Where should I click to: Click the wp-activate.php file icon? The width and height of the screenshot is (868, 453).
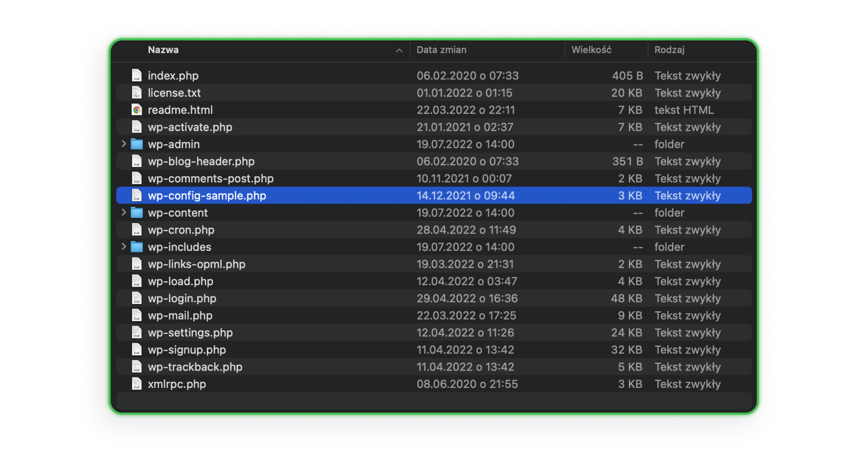[137, 127]
